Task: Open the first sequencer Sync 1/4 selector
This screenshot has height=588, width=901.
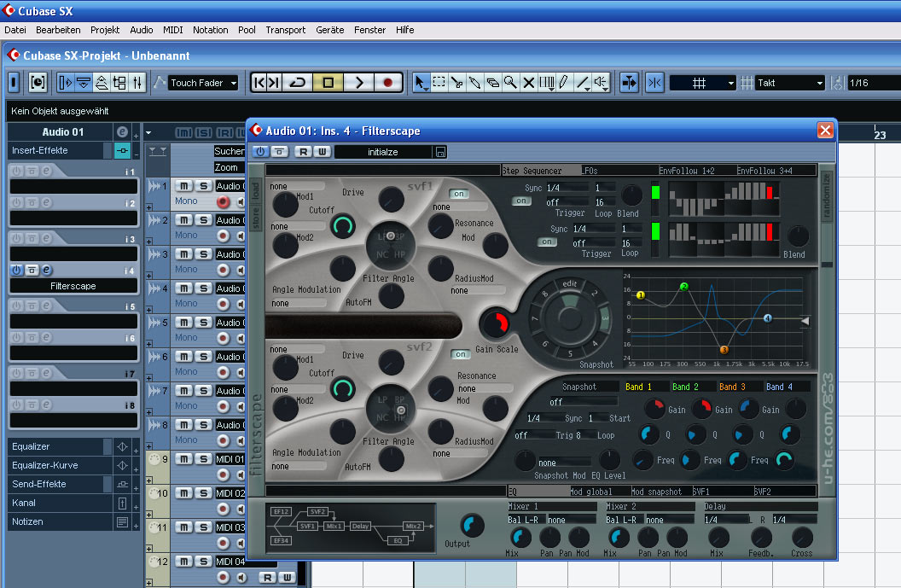Action: click(x=567, y=188)
